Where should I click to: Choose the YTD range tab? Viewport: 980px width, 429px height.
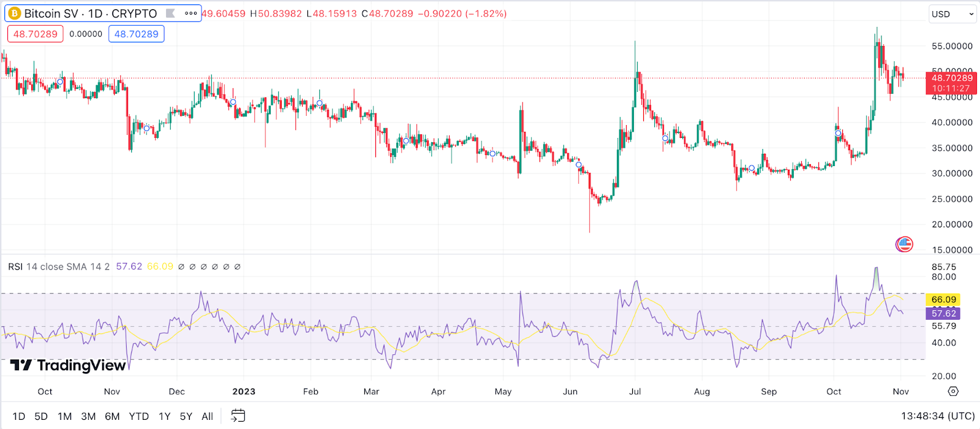139,416
